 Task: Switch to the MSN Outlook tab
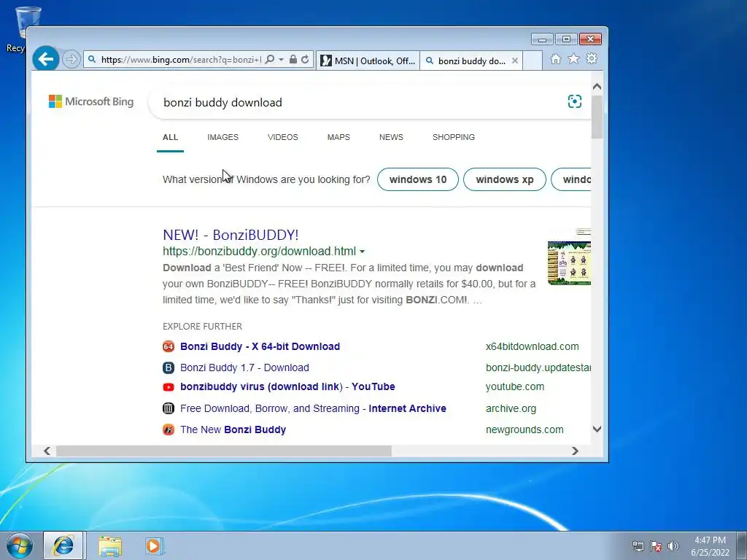coord(368,61)
